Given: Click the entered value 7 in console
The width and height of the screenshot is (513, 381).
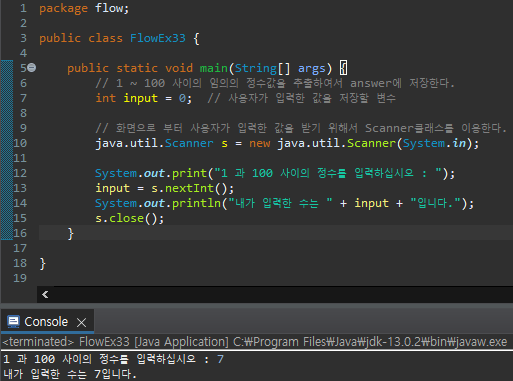Looking at the screenshot, I should click(220, 359).
